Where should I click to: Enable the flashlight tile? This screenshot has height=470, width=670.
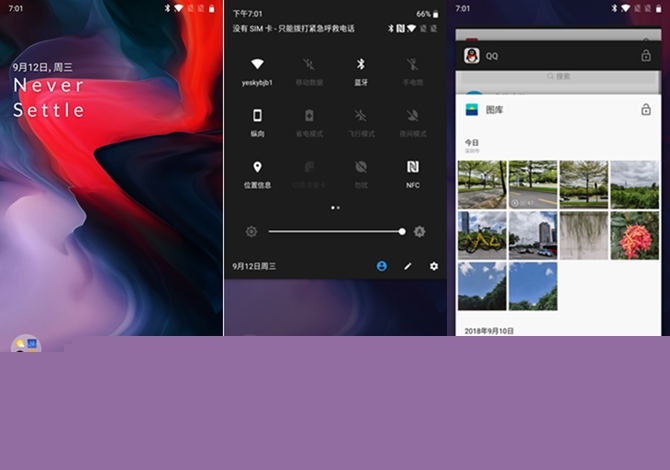[x=412, y=65]
